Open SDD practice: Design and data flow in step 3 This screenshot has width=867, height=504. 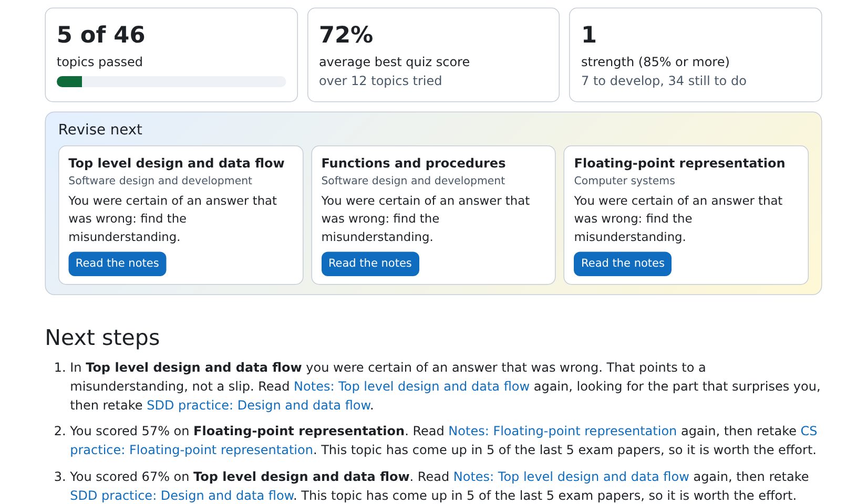[182, 496]
